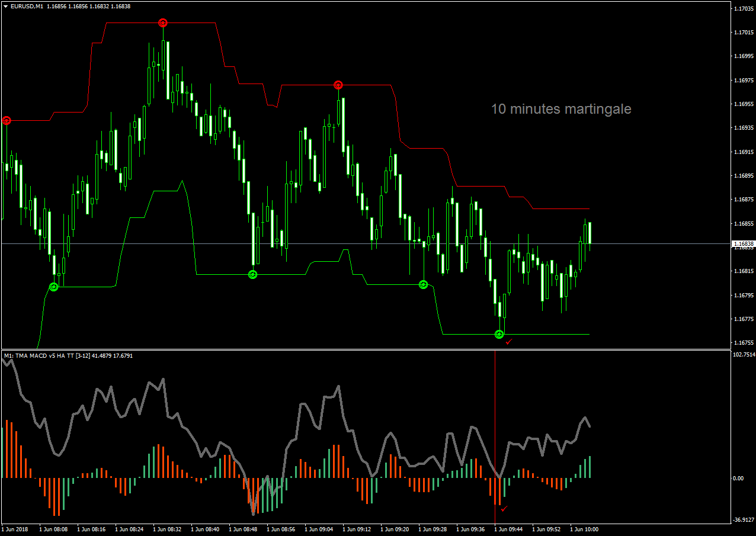
Task: Select the '10 minutes martingale' text label
Action: coord(561,109)
